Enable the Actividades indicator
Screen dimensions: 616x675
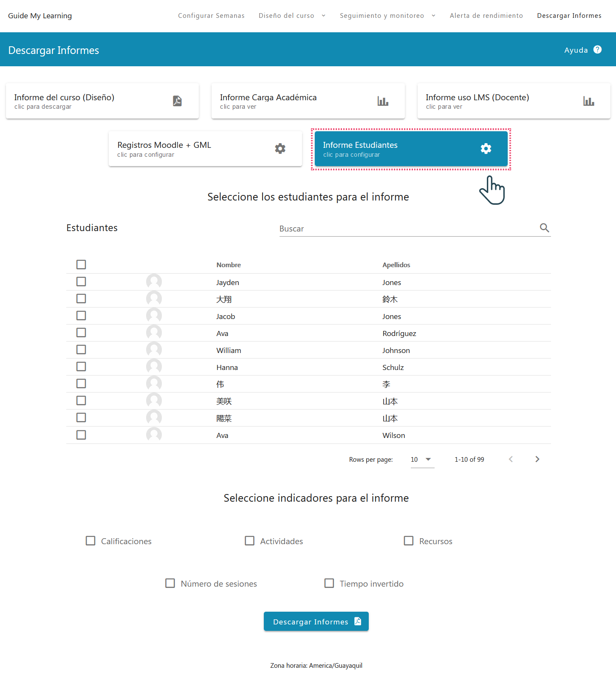(250, 541)
